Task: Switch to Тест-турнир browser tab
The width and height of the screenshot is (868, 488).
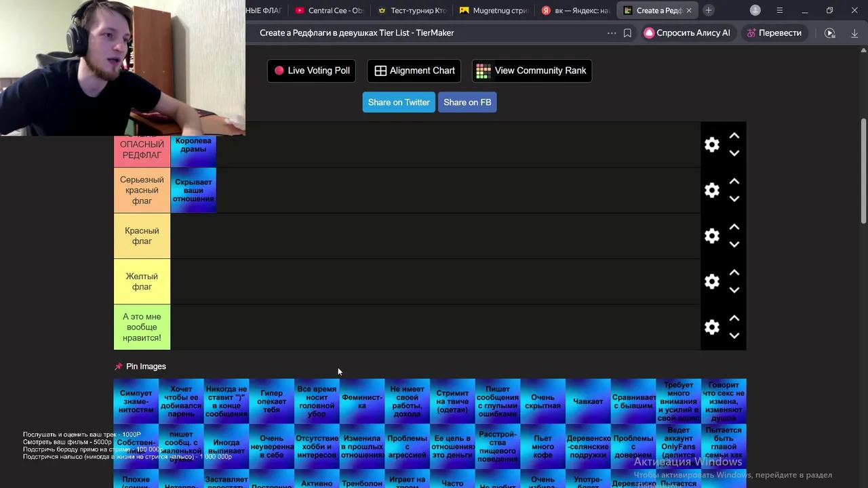Action: click(x=412, y=10)
